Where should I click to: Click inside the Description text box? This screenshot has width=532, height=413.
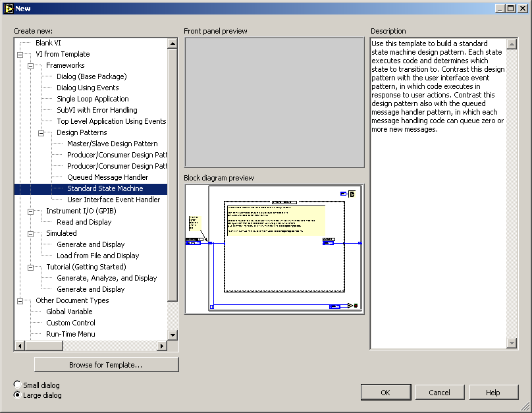[x=439, y=194]
